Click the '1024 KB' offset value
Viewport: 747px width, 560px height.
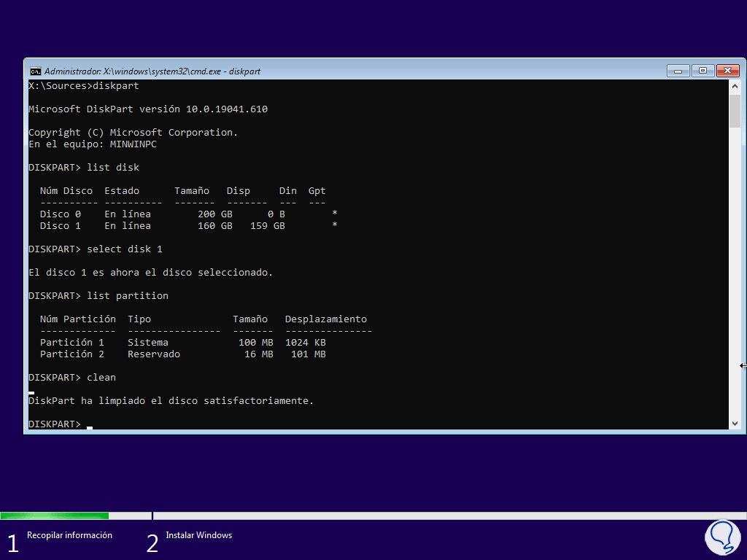306,343
